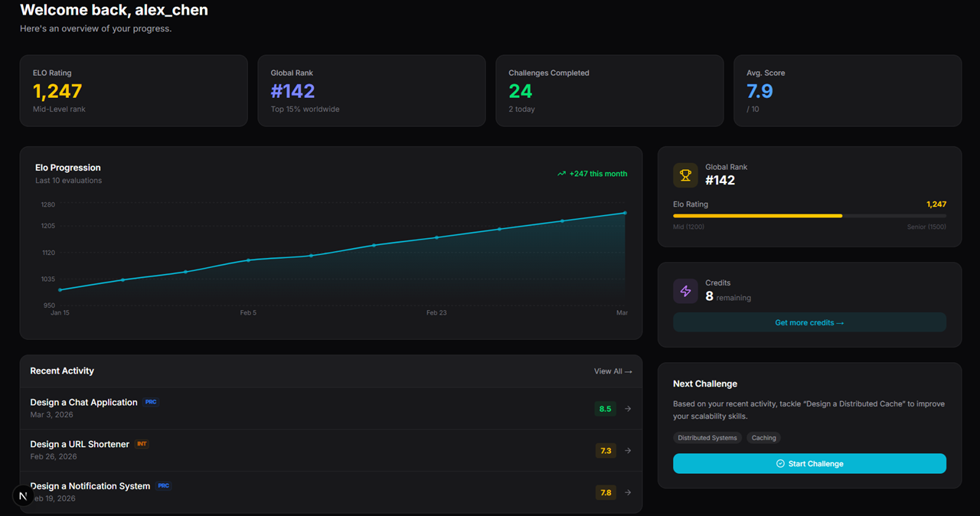This screenshot has width=980, height=516.
Task: Open 'Design a Chat Application' via its arrow icon
Action: tap(627, 408)
